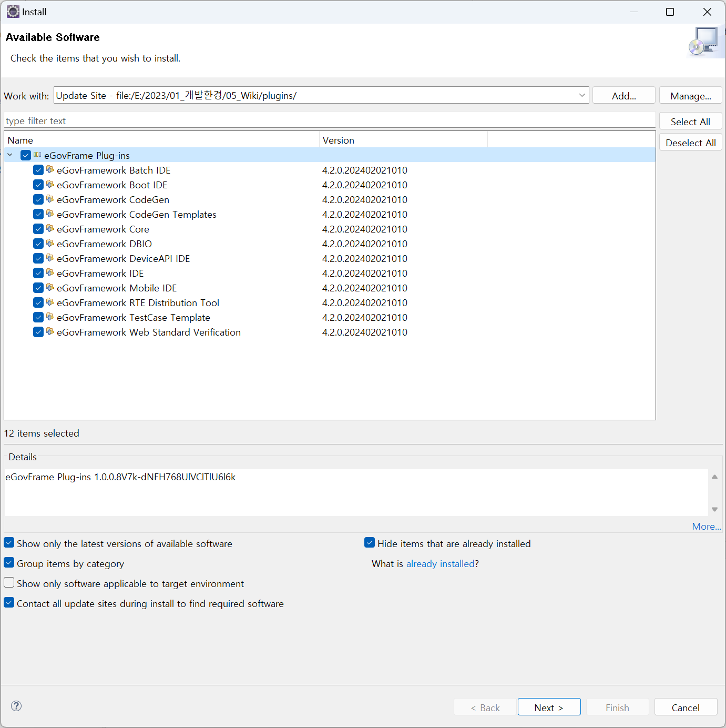This screenshot has width=726, height=728.
Task: Click the help question mark icon
Action: coord(16,706)
